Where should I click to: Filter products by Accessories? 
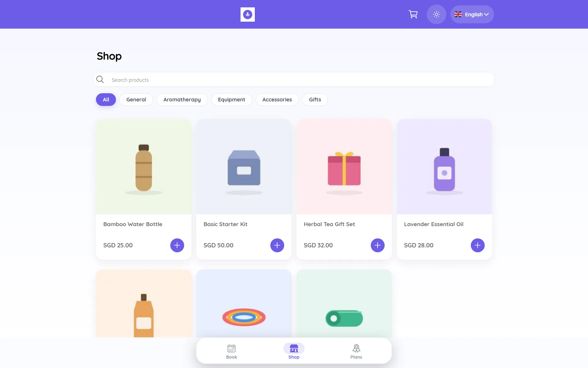(x=277, y=100)
